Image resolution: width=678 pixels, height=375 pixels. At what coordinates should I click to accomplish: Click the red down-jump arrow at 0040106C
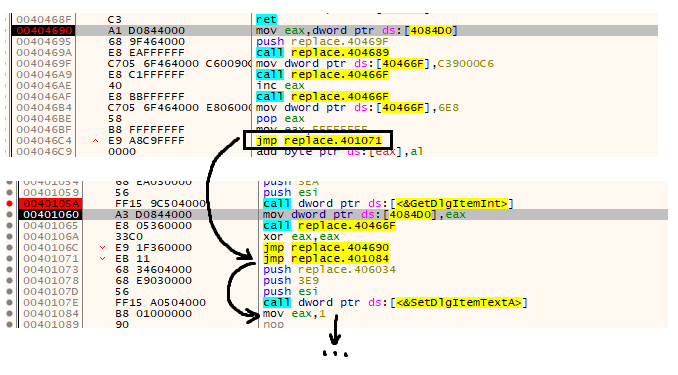102,248
